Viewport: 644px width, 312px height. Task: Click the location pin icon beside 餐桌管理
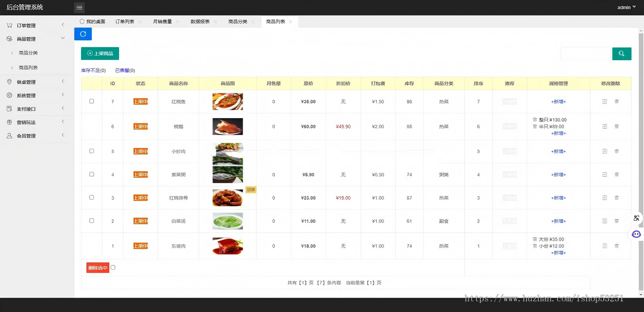coord(10,82)
